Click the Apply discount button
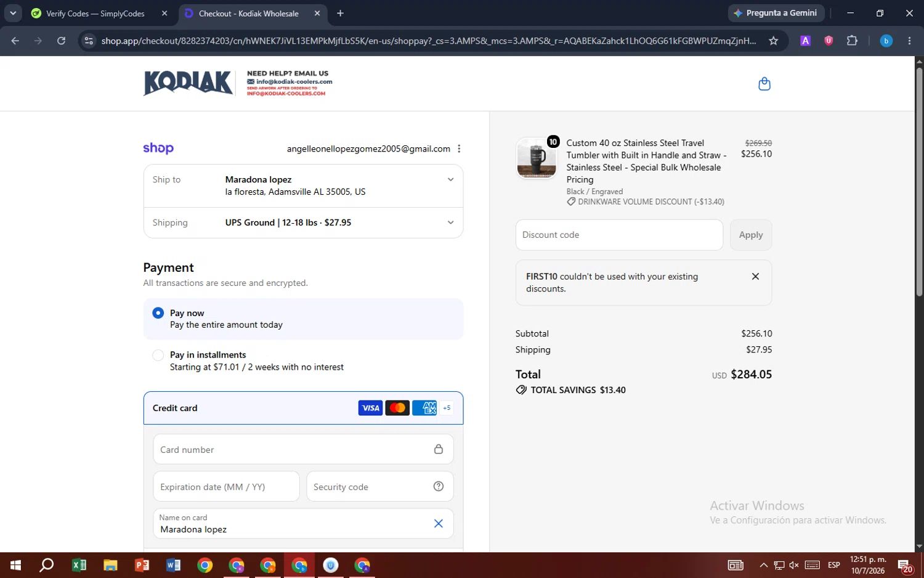Image resolution: width=924 pixels, height=578 pixels. [750, 235]
